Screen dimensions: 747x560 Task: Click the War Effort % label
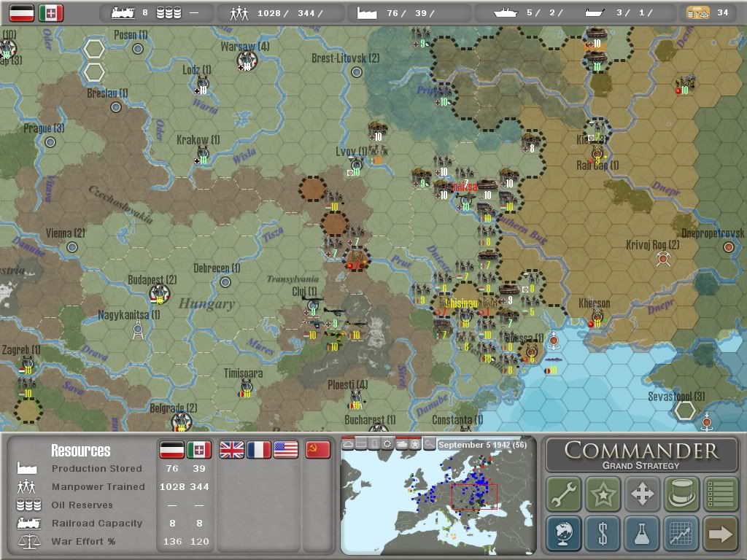83,542
